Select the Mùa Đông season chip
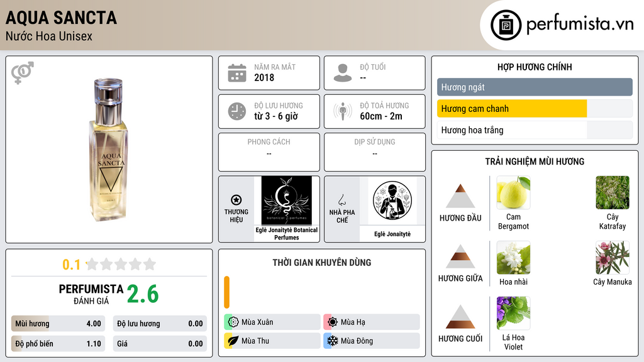644x362 pixels. [372, 341]
